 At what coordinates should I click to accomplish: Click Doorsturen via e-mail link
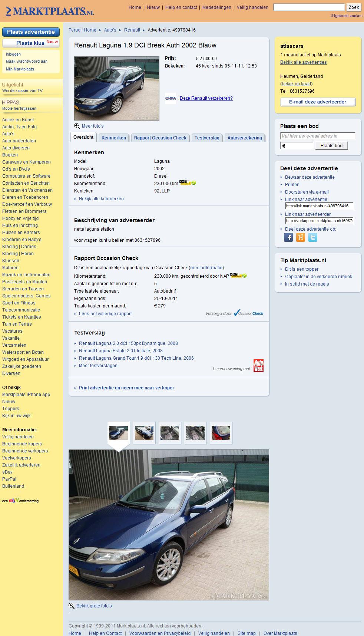tap(307, 192)
